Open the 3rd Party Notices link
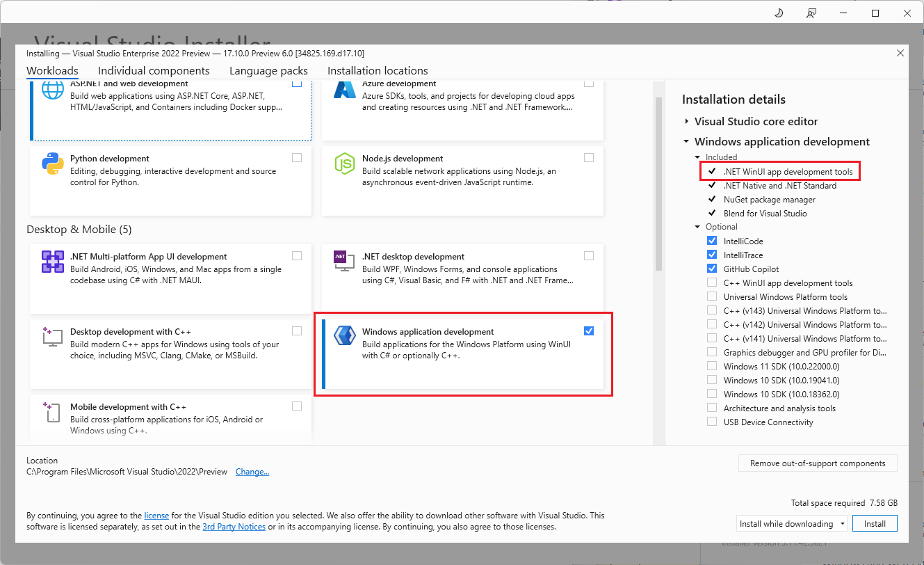The width and height of the screenshot is (924, 565). point(234,527)
